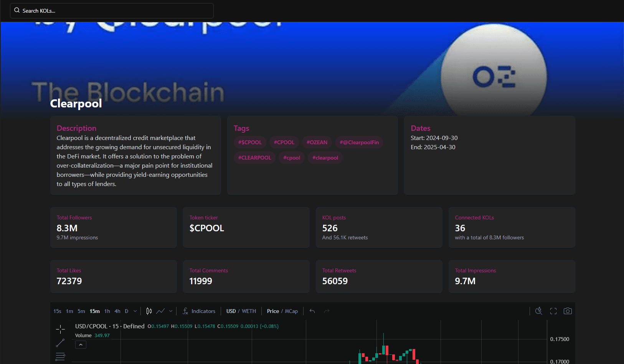
Task: Click the search magnifier in the KOL search bar
Action: [17, 10]
